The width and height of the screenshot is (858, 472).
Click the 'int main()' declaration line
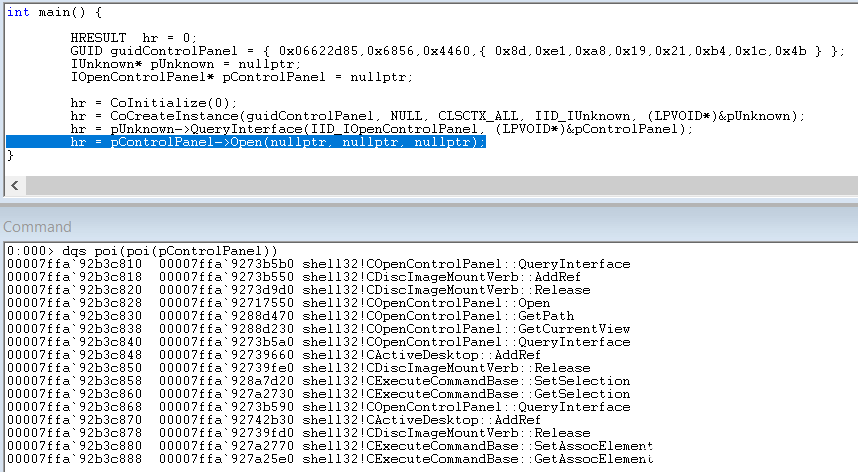click(x=53, y=11)
